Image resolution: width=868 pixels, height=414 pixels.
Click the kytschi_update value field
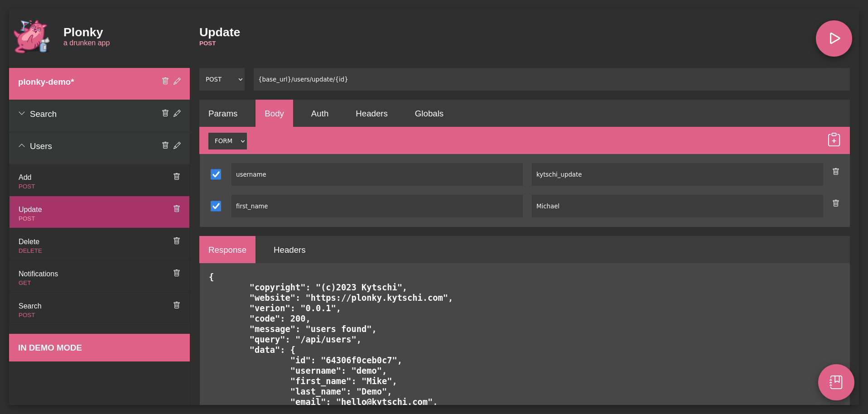[x=677, y=174]
